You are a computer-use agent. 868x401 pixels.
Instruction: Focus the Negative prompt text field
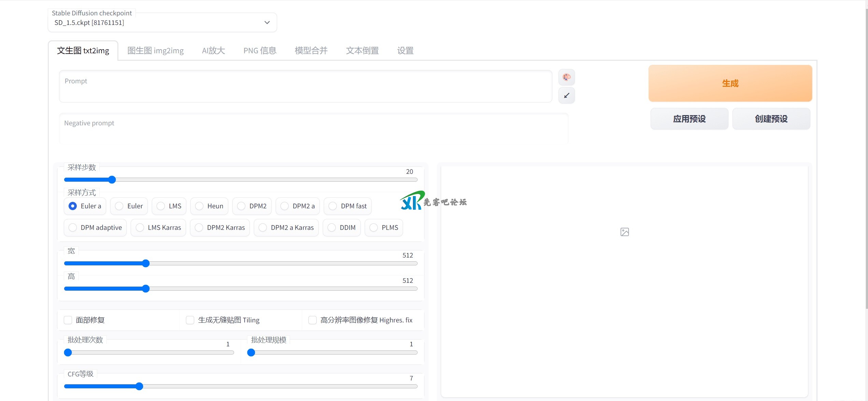[x=313, y=129]
